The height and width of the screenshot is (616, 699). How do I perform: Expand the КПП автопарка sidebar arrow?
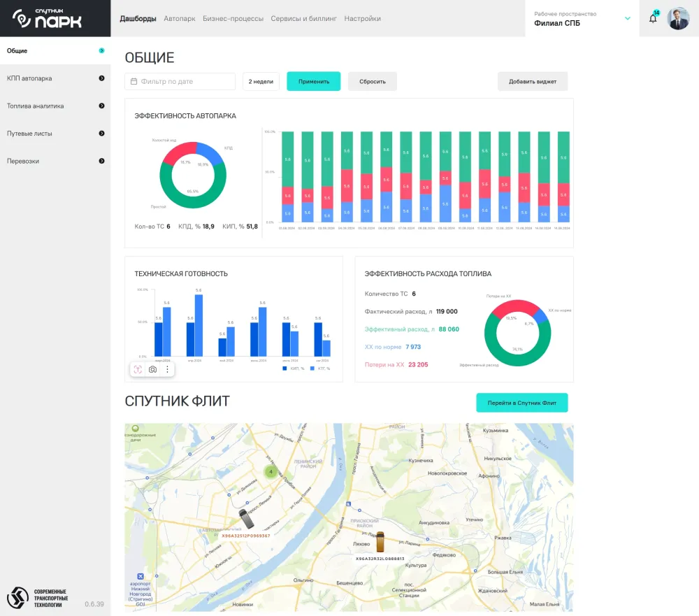[101, 78]
